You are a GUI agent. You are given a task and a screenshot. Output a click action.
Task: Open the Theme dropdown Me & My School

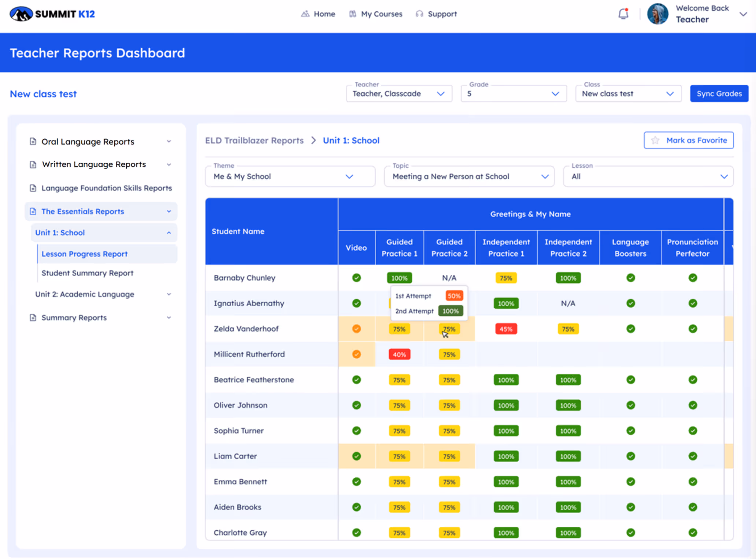[290, 177]
